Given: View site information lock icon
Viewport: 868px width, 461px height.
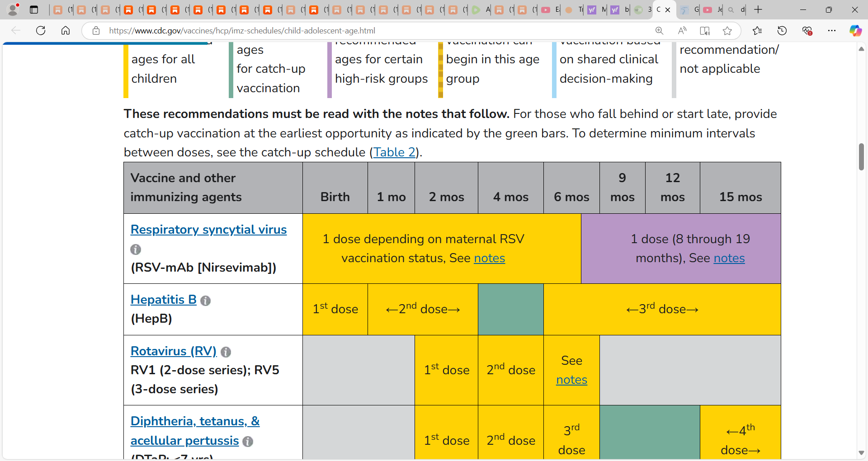Looking at the screenshot, I should coord(96,31).
